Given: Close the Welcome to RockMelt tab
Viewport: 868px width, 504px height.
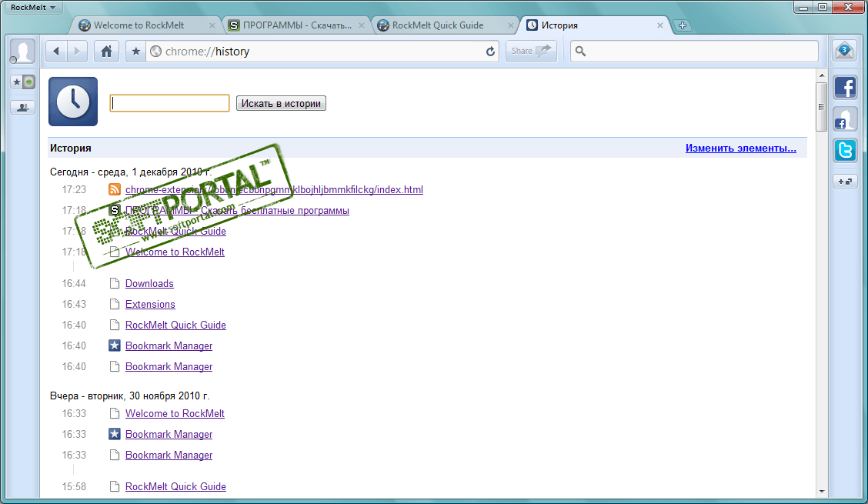Looking at the screenshot, I should pos(212,25).
